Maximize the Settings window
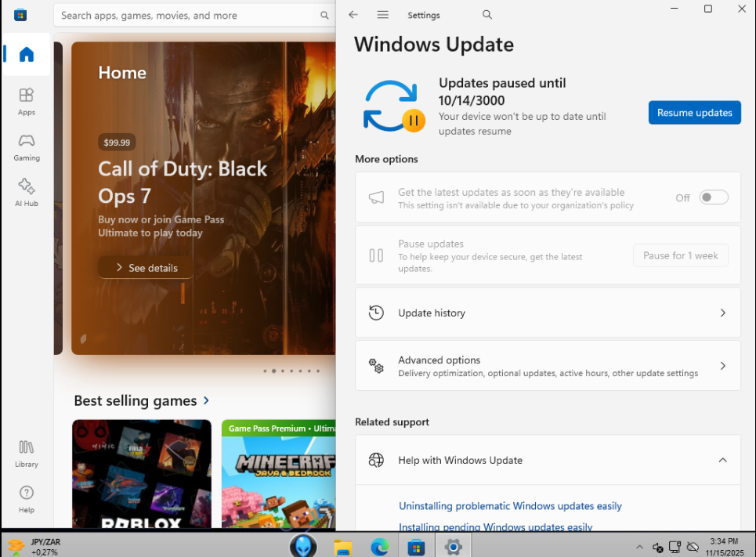This screenshot has height=557, width=756. [x=707, y=9]
